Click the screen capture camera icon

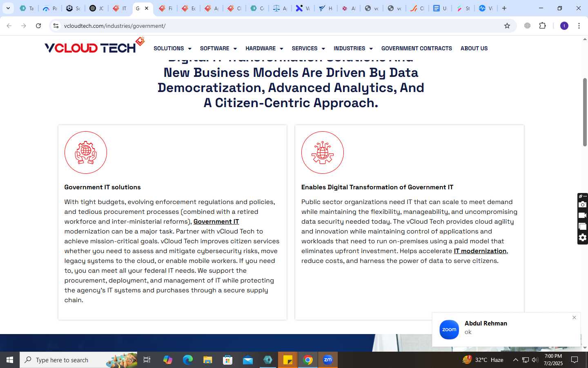click(x=583, y=204)
